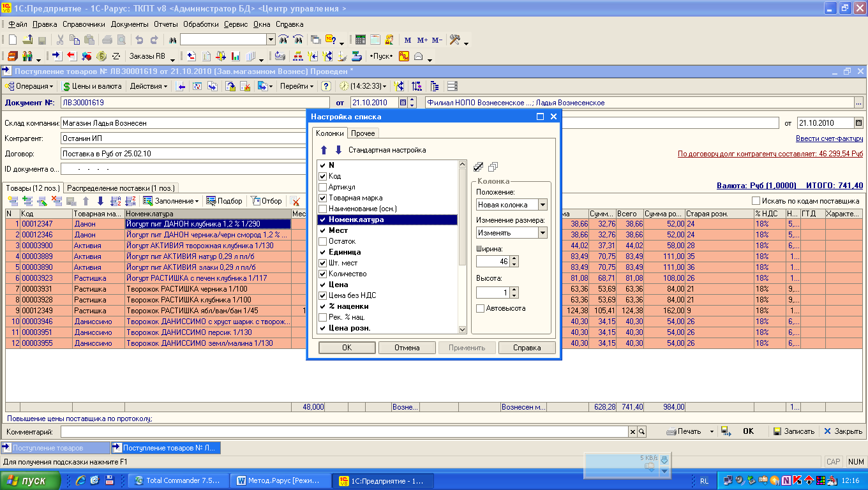Viewport: 868px width, 490px height.
Task: Toggle the Шт. мест column checkbox
Action: (323, 263)
